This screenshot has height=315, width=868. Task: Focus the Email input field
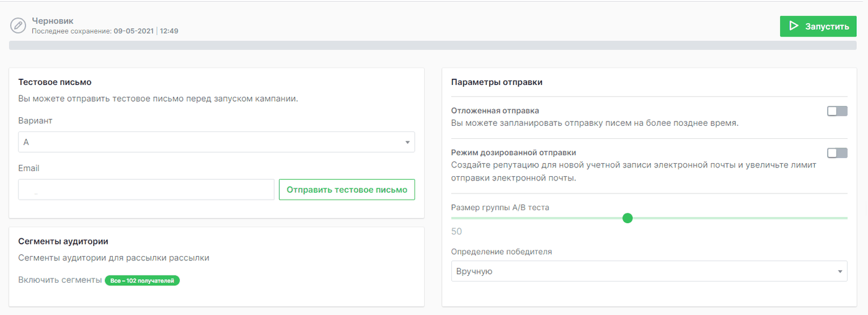click(x=146, y=190)
